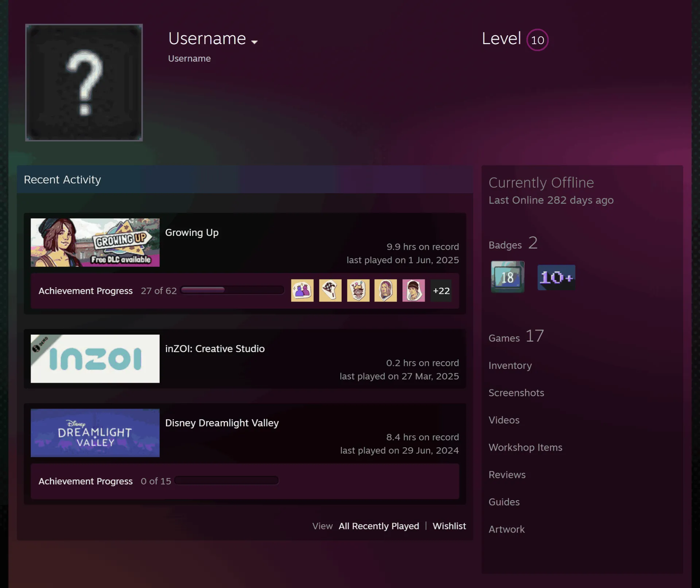Click the 18 years of service badge

[x=507, y=277]
